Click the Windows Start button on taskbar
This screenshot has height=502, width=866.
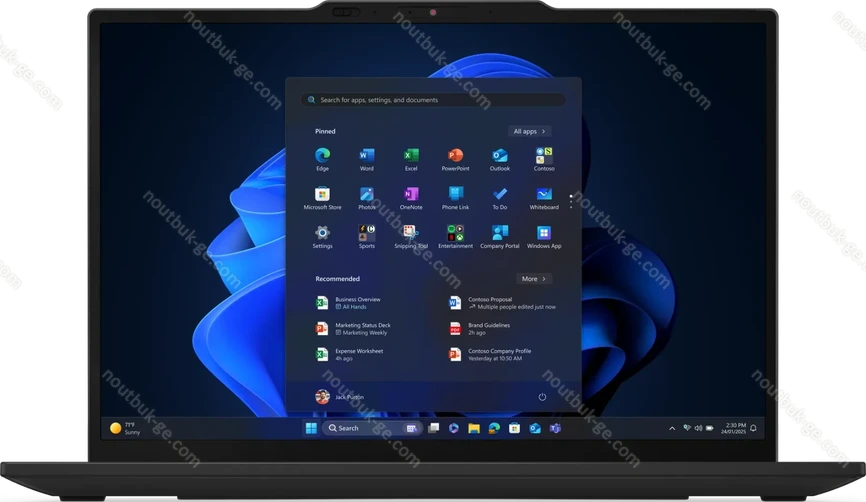[310, 428]
